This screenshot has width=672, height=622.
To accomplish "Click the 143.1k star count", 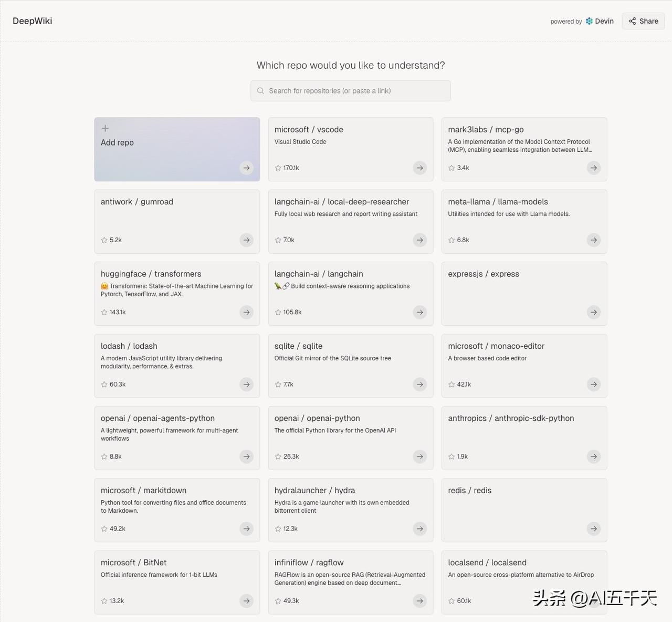I will coord(118,312).
